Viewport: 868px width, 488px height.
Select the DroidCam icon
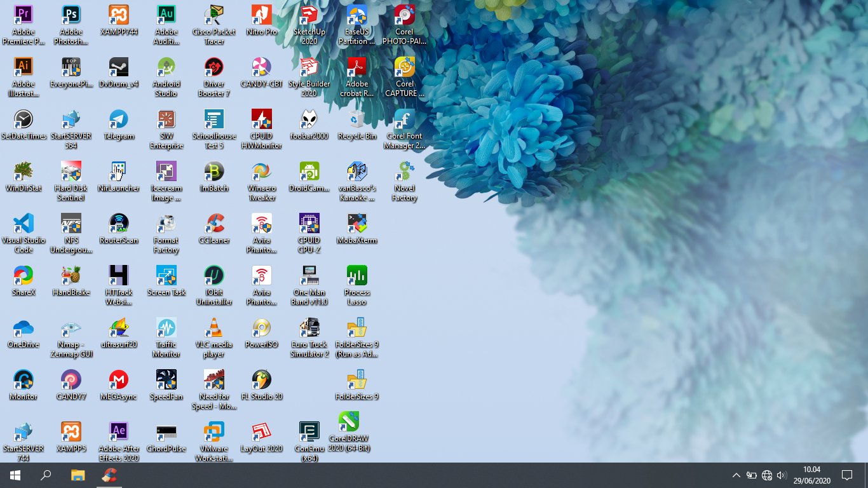[309, 177]
